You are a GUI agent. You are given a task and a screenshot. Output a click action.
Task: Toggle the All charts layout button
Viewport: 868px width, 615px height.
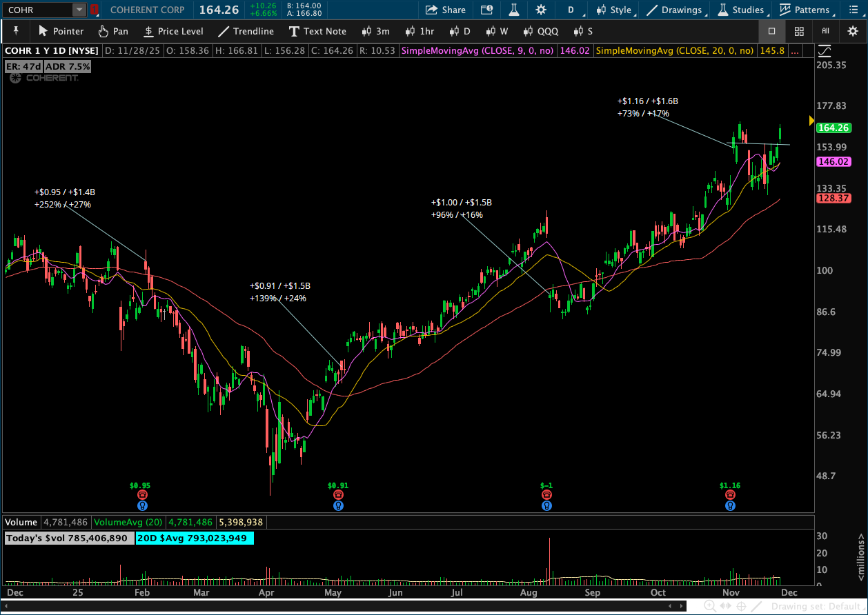[x=826, y=31]
